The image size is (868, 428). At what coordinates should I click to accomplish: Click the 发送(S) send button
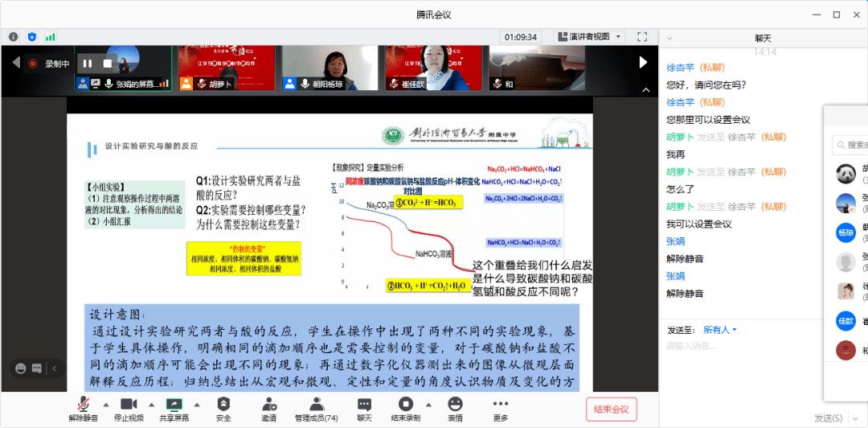(x=829, y=418)
